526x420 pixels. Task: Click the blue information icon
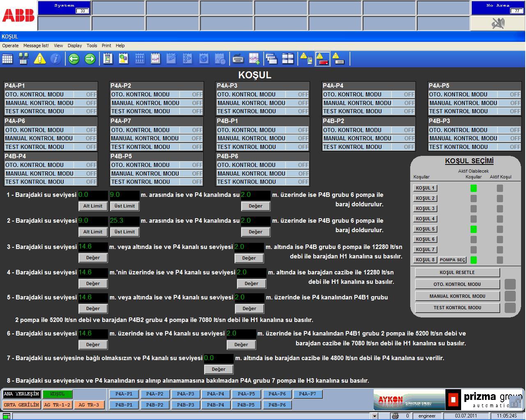pyautogui.click(x=55, y=59)
